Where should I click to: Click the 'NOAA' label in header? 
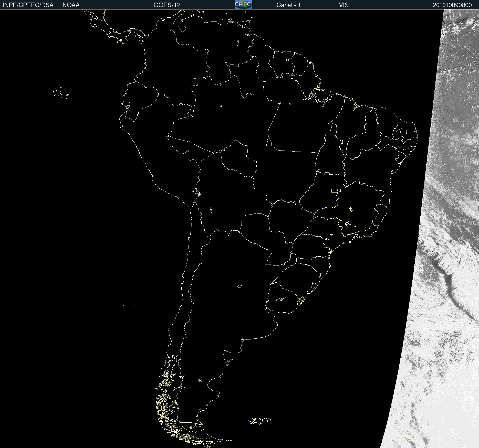tap(71, 5)
